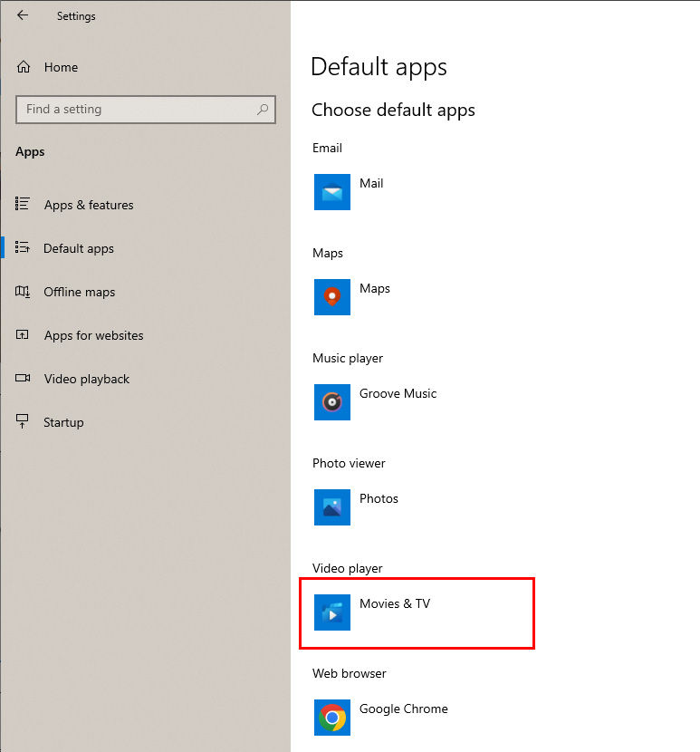
Task: Focus the Find a setting field
Action: click(146, 110)
